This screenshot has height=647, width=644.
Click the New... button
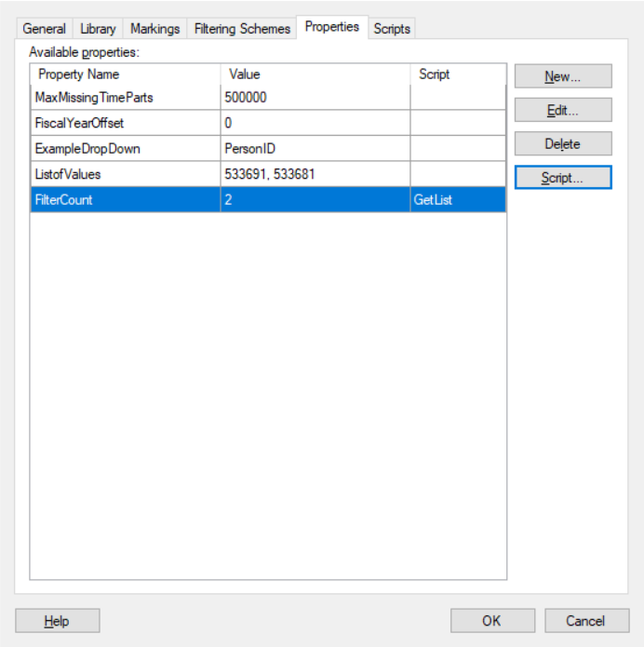pos(563,76)
